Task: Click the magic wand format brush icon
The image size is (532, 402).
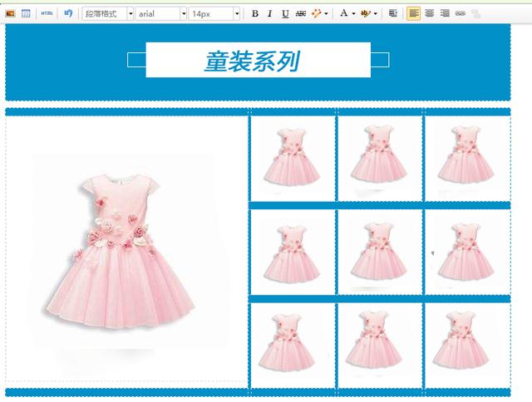Action: [316, 13]
